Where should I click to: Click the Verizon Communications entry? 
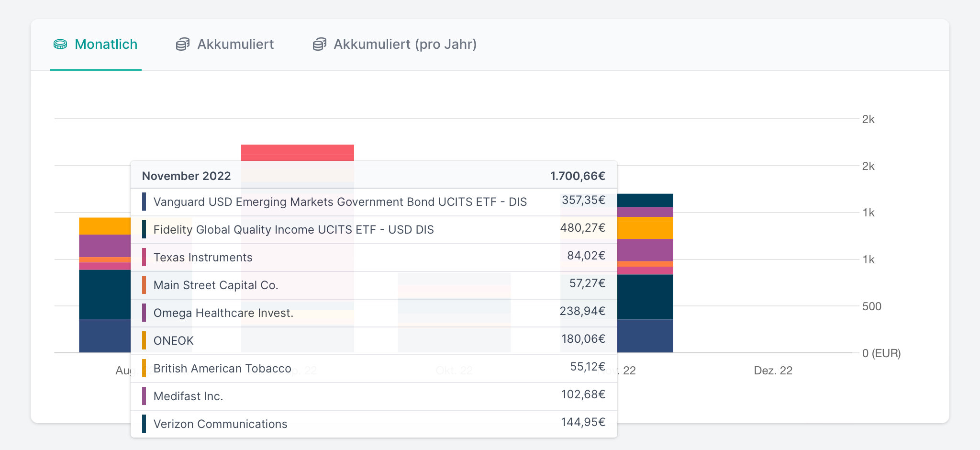click(220, 424)
